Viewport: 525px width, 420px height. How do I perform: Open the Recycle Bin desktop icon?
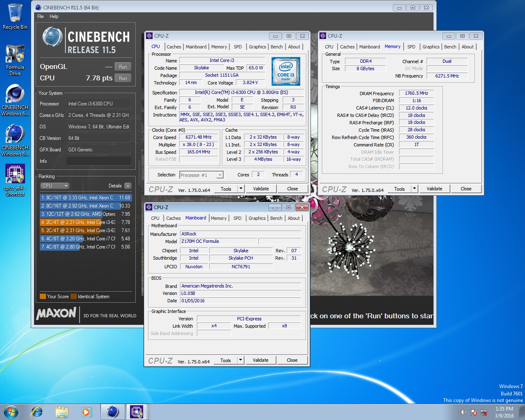point(15,17)
